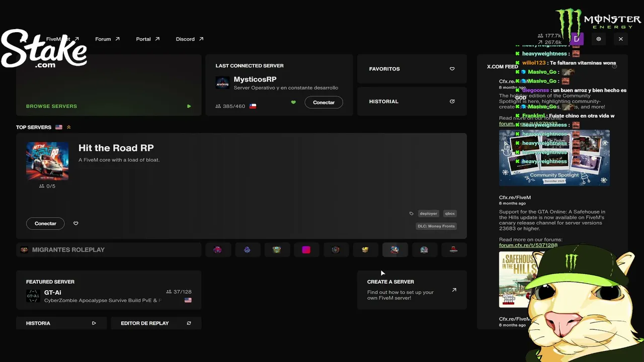Click the arrow icon in Create a Server
644x362 pixels.
click(x=454, y=290)
